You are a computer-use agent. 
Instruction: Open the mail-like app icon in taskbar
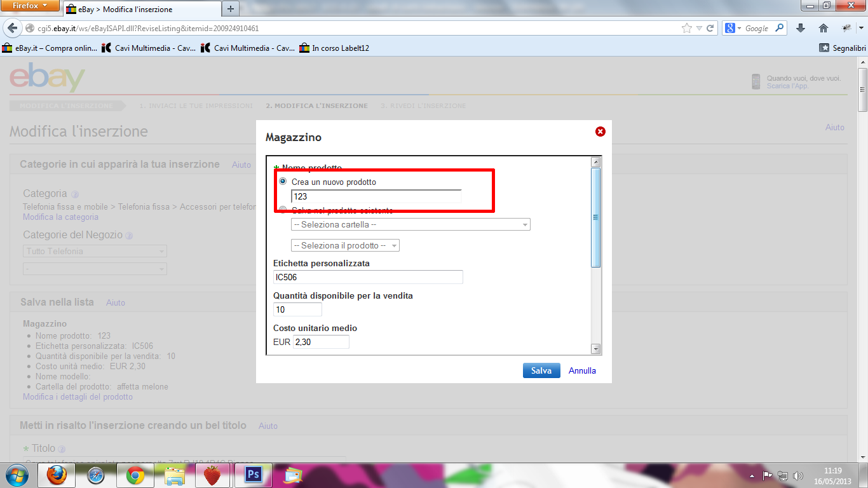click(x=293, y=475)
